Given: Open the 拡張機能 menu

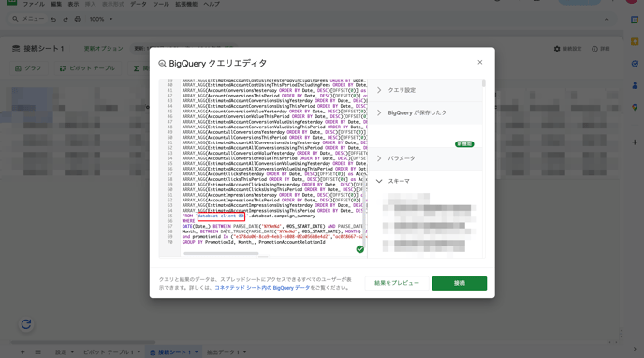Looking at the screenshot, I should pyautogui.click(x=186, y=4).
